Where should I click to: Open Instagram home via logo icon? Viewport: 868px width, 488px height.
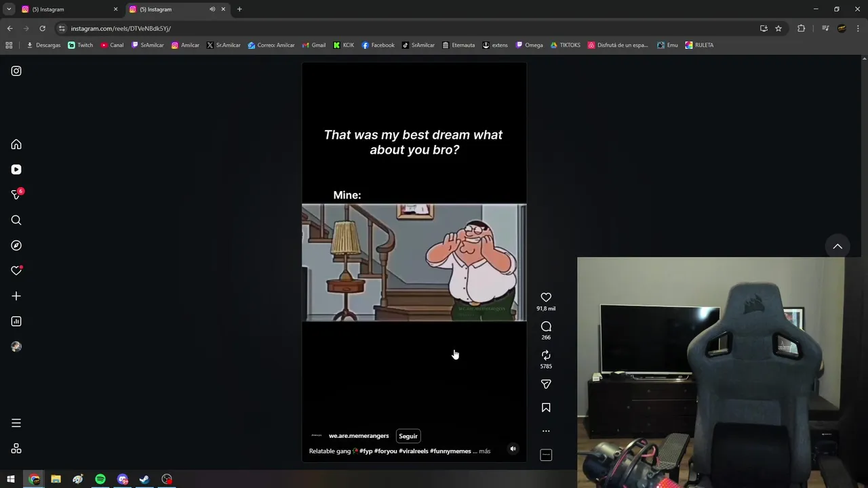[x=16, y=71]
